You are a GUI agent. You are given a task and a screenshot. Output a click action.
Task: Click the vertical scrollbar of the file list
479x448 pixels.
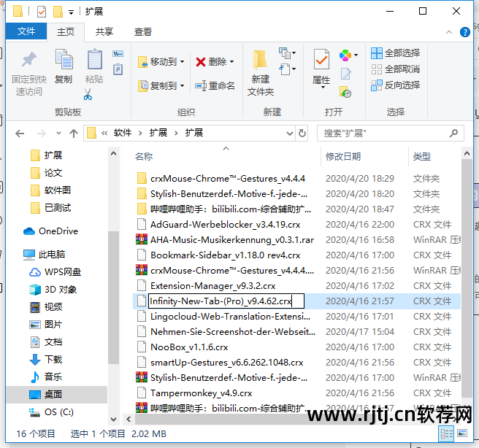coord(467,278)
